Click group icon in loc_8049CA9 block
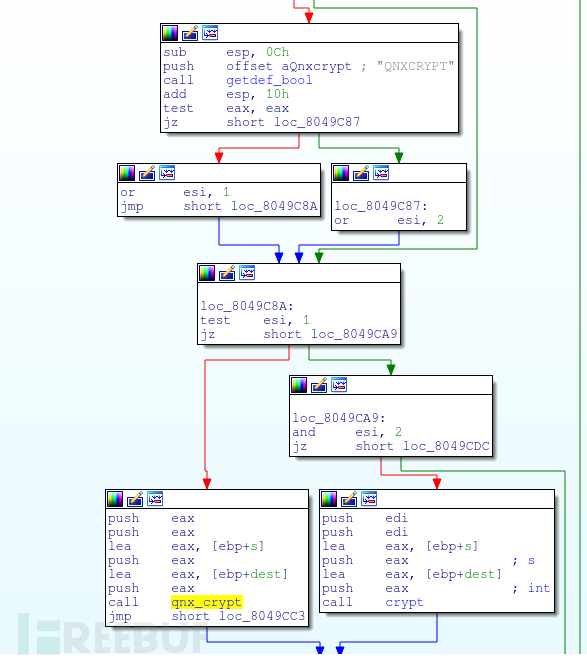The height and width of the screenshot is (662, 587). point(339,385)
